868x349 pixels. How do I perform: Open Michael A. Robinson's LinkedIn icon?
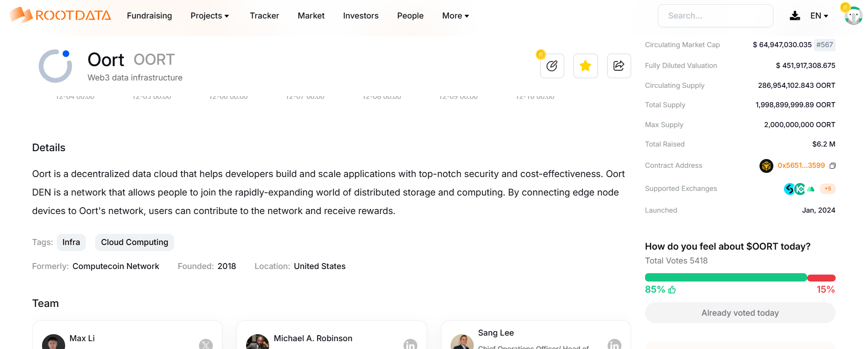(x=410, y=344)
